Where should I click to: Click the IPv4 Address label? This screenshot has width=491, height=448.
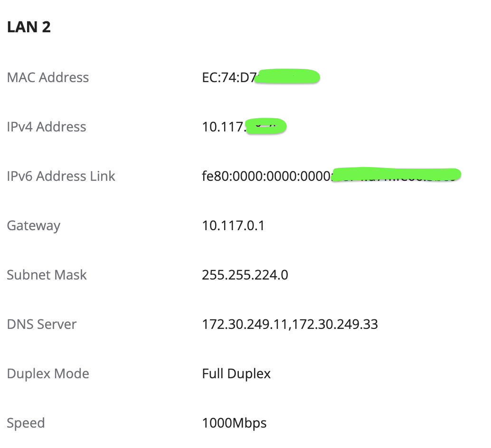pyautogui.click(x=47, y=127)
